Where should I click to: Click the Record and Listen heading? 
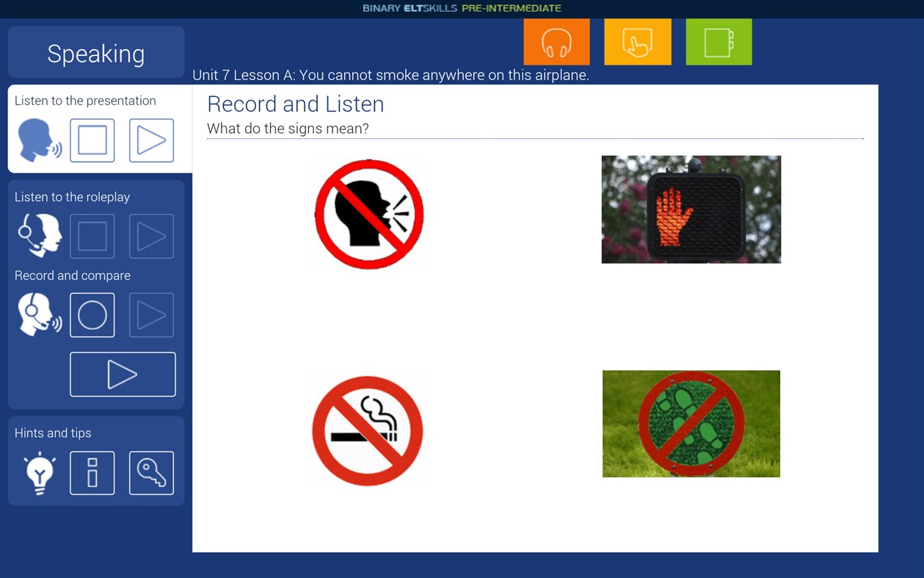(x=296, y=104)
